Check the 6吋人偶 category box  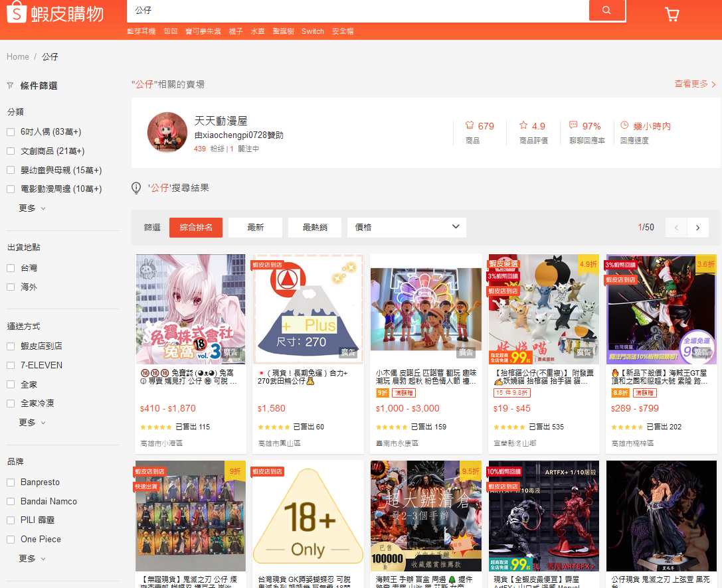[11, 132]
